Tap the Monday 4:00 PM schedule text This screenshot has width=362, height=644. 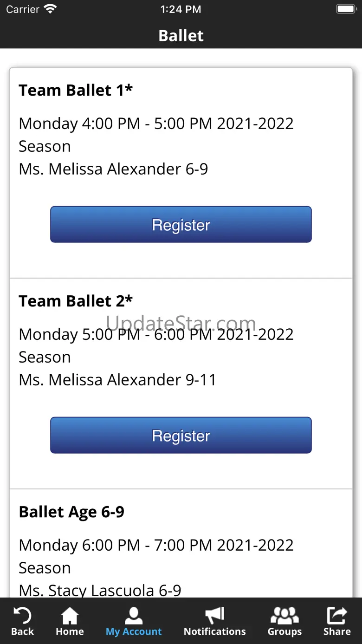pyautogui.click(x=156, y=124)
